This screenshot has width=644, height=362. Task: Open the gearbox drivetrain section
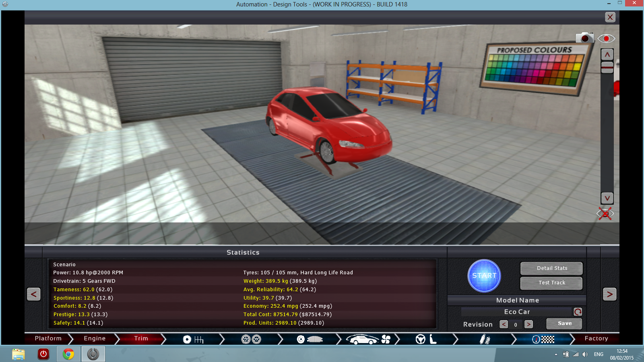[x=193, y=339]
